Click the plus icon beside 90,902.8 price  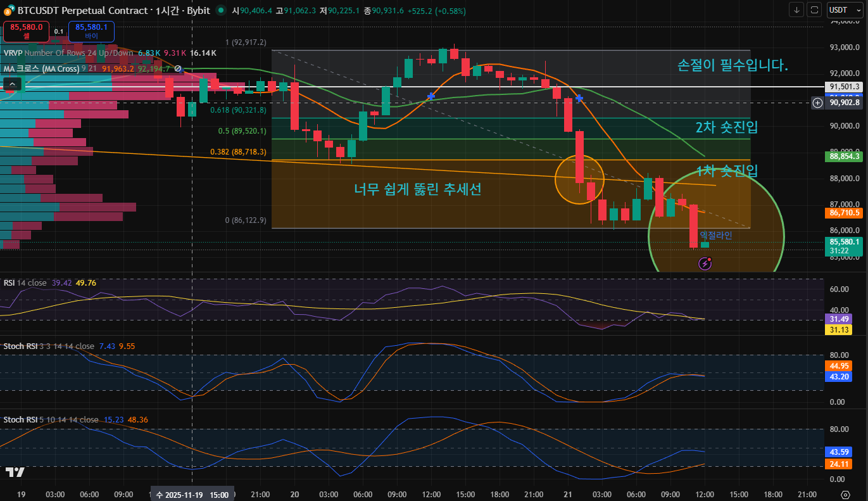coord(818,103)
